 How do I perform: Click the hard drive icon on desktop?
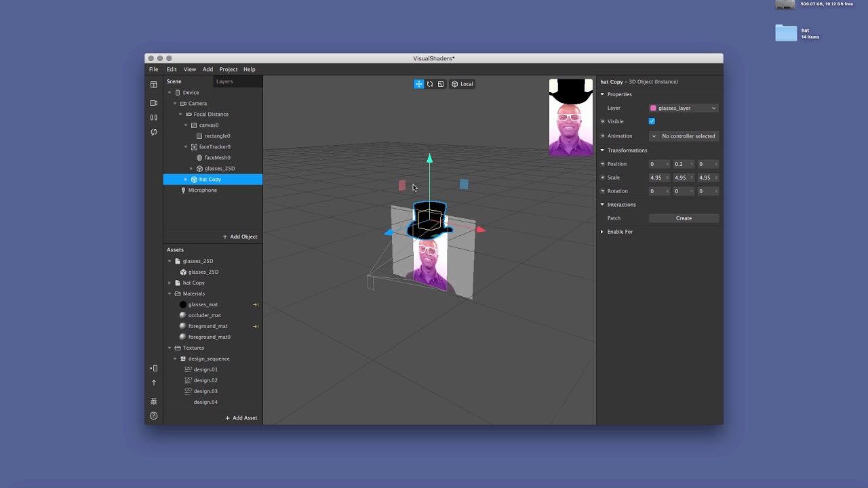tap(785, 5)
